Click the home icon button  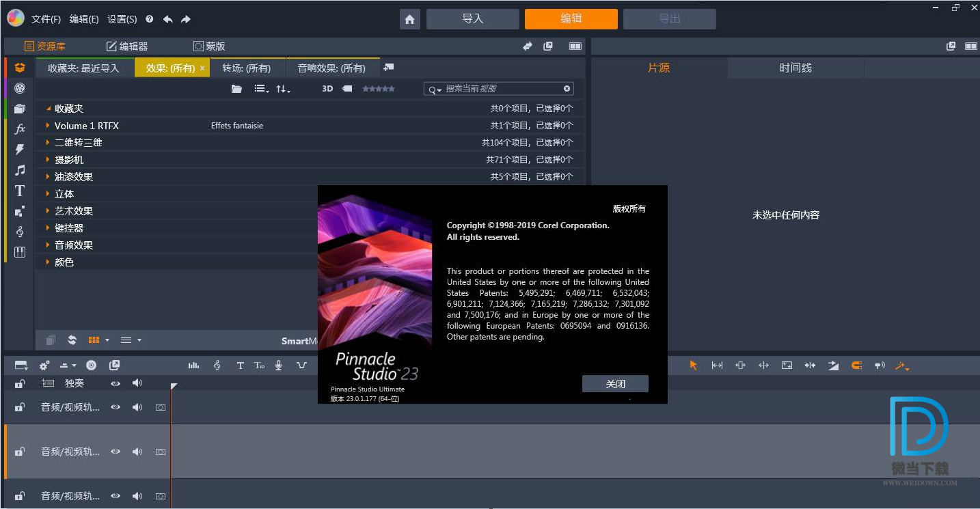(x=409, y=19)
